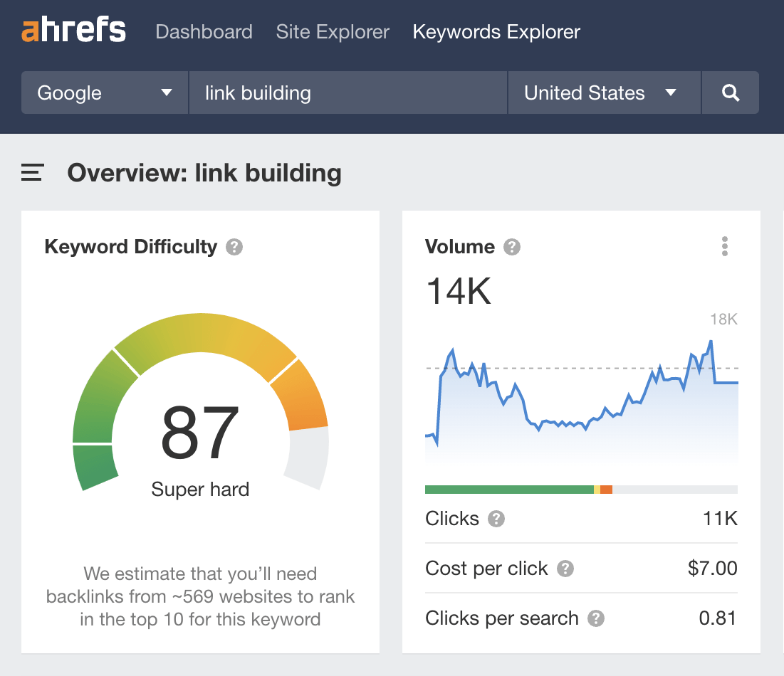
Task: Open the Google search engine dropdown
Action: [x=104, y=93]
